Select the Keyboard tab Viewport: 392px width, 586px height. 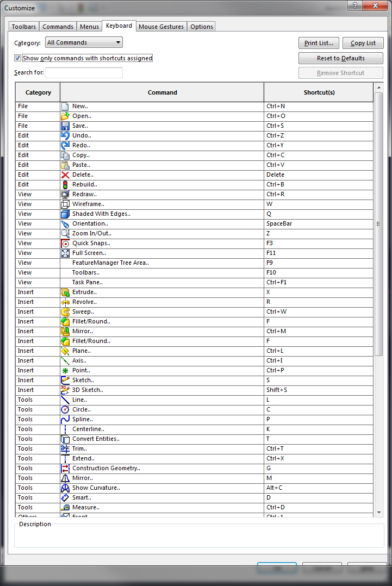119,26
